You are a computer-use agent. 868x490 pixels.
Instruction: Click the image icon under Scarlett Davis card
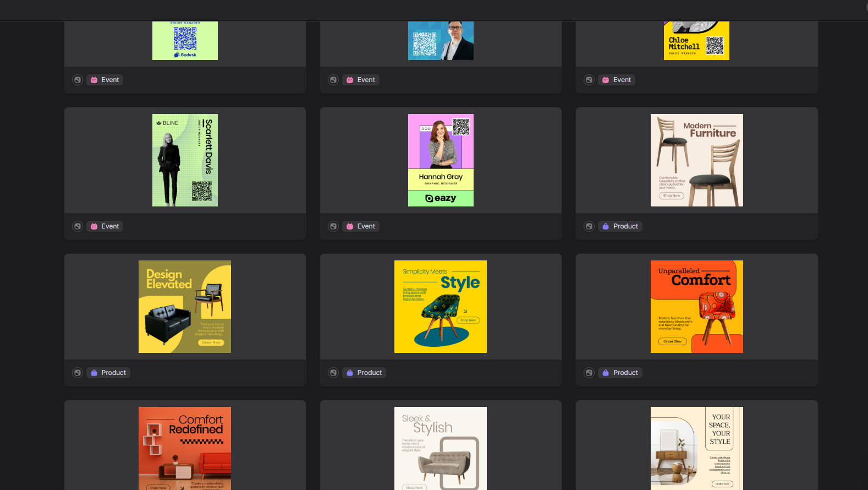(78, 226)
